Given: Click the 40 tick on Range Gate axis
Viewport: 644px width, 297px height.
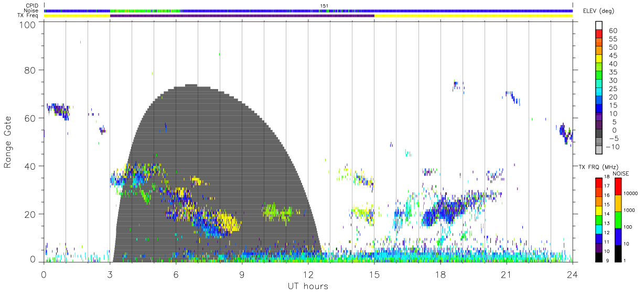Looking at the screenshot, I should pos(31,166).
